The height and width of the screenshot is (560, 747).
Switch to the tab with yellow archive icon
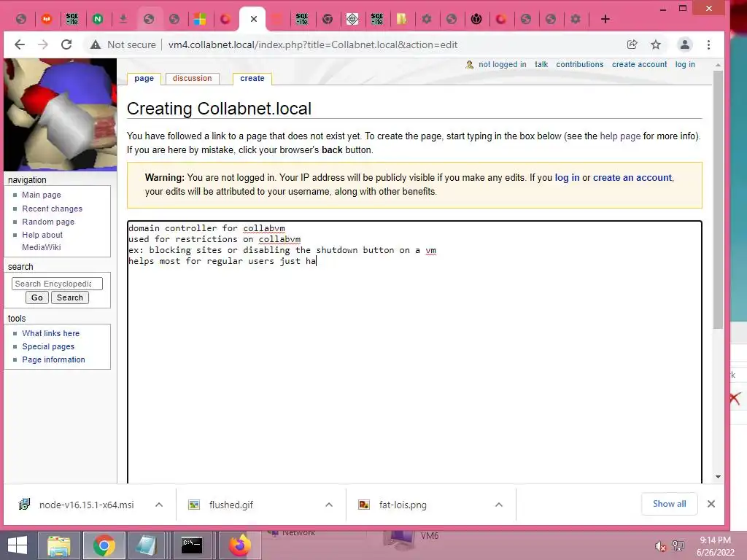pos(402,19)
